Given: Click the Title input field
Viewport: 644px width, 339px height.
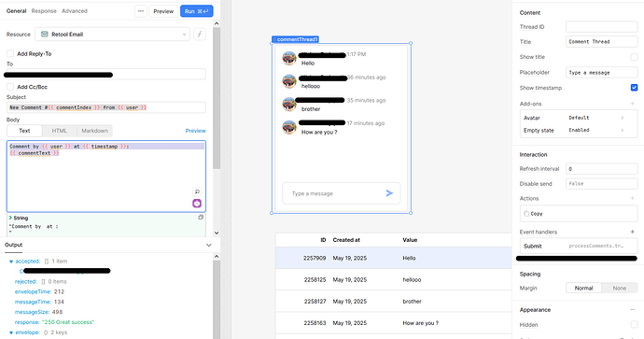Looking at the screenshot, I should click(x=602, y=41).
